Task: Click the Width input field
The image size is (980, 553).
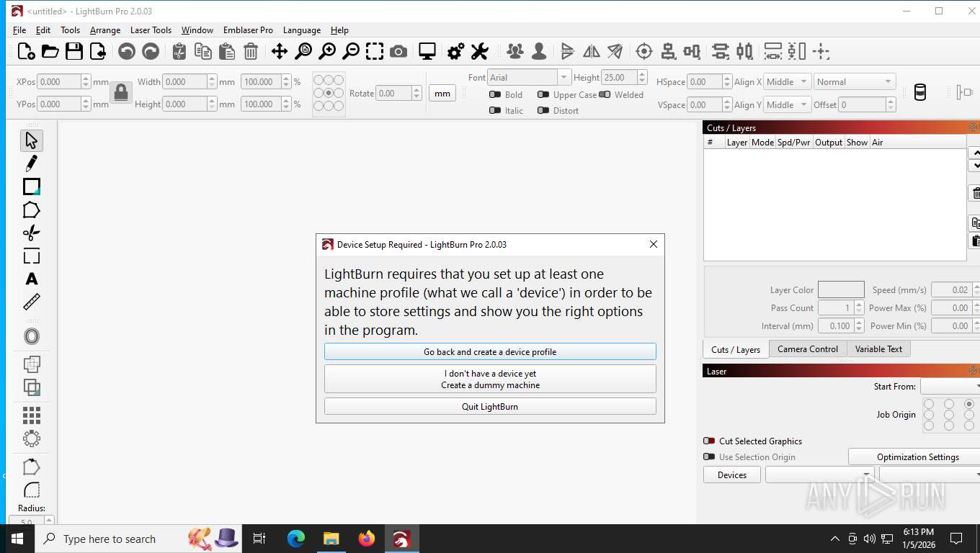Action: coord(185,81)
